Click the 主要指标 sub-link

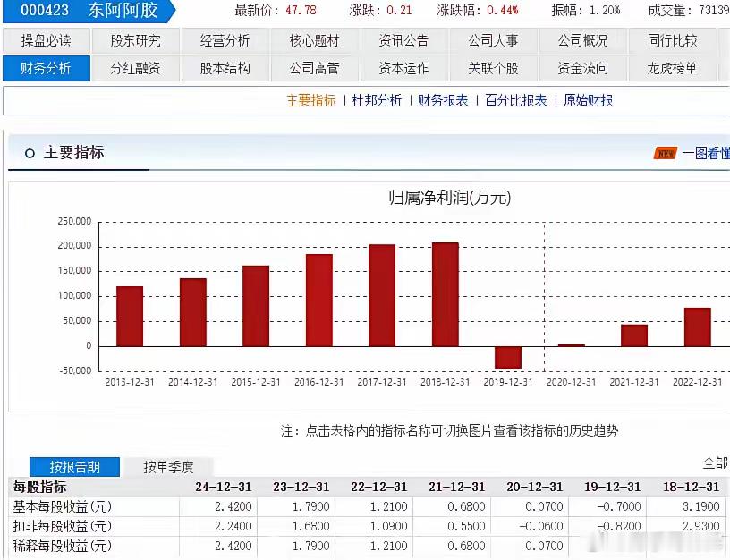tap(310, 100)
